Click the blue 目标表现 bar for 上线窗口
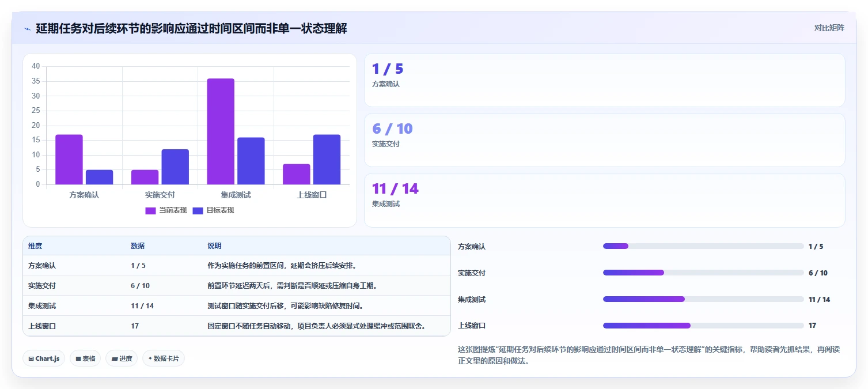 pos(327,160)
